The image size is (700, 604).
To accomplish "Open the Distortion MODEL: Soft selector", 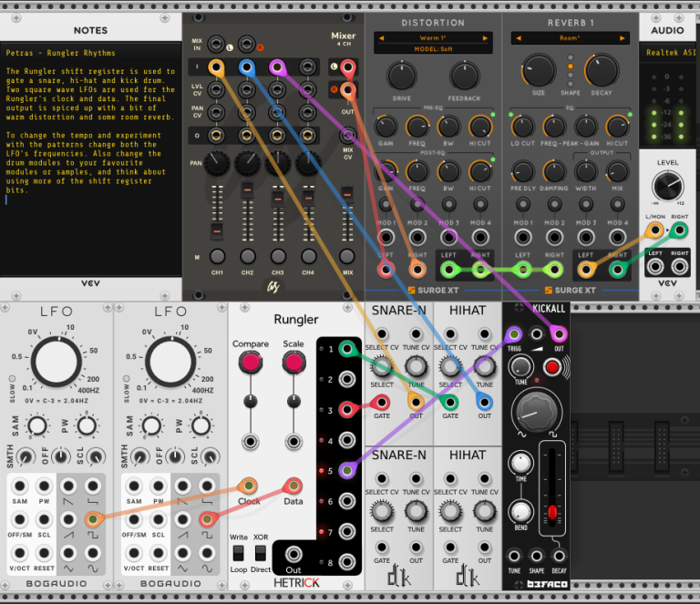I will click(x=433, y=49).
